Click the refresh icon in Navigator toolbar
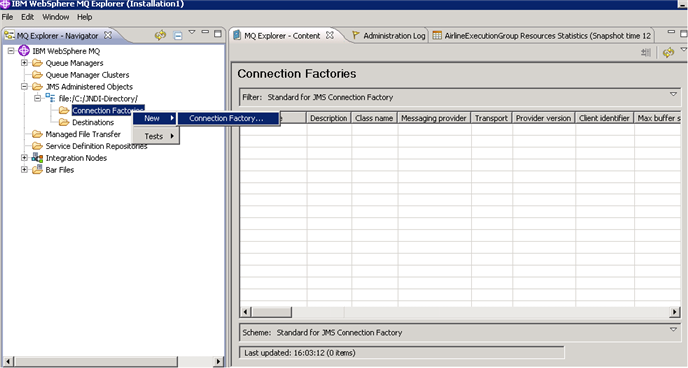The height and width of the screenshot is (368, 688). [x=160, y=36]
